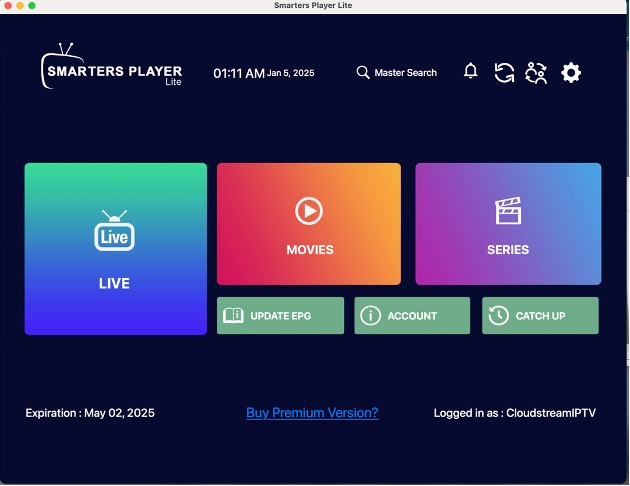Viewport: 630px width, 486px height.
Task: Minimize the window with the yellow button
Action: 20,5
